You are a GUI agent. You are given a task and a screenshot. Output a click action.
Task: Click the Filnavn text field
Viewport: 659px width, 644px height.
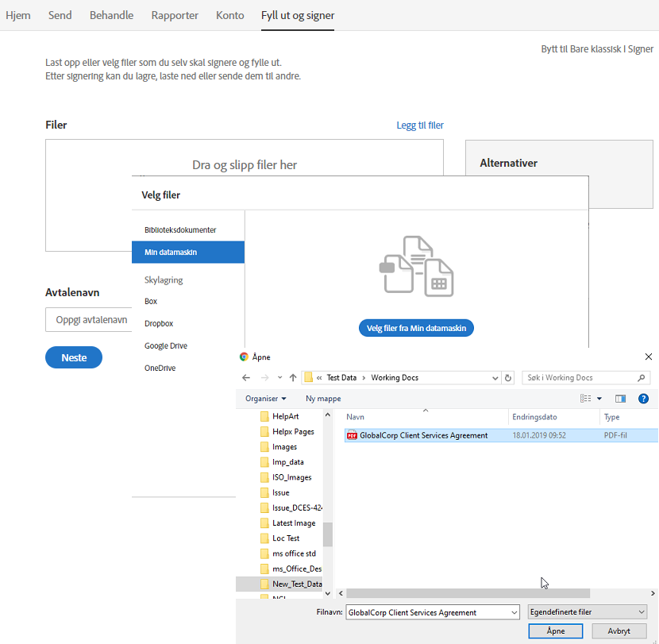(428, 612)
